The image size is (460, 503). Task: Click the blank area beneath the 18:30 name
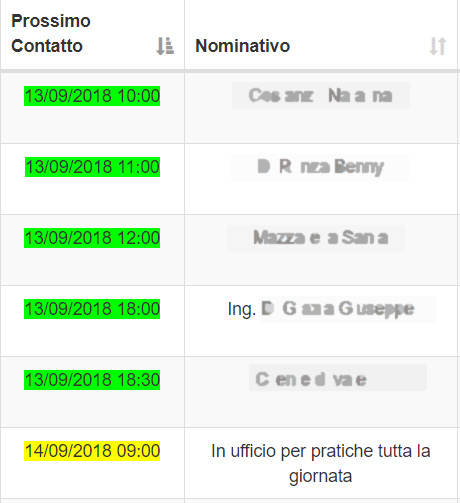click(321, 409)
